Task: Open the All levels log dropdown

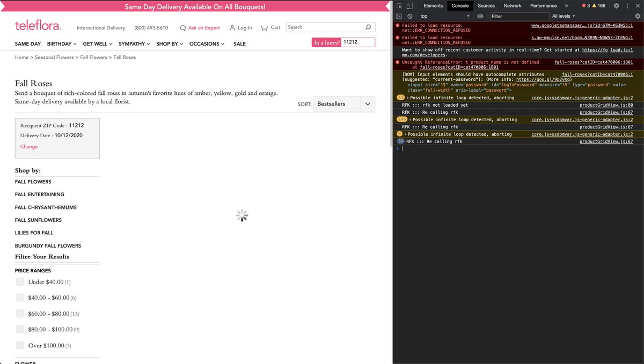Action: (x=563, y=16)
